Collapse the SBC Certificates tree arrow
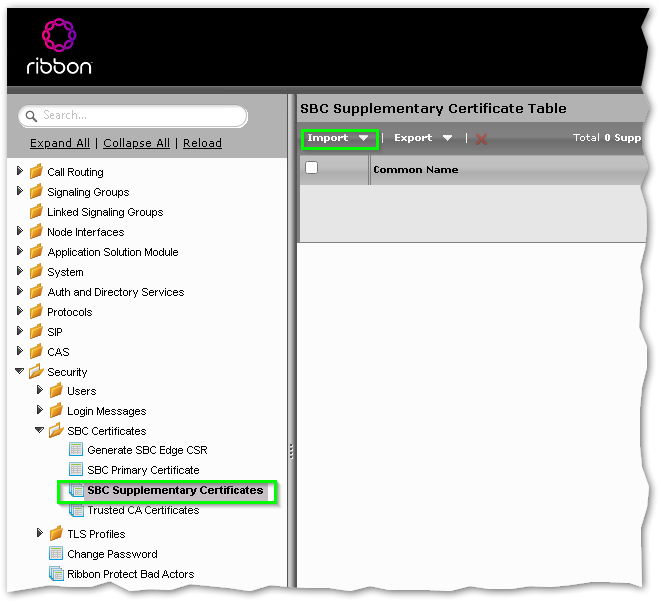Image resolution: width=661 pixels, height=603 pixels. [x=39, y=430]
